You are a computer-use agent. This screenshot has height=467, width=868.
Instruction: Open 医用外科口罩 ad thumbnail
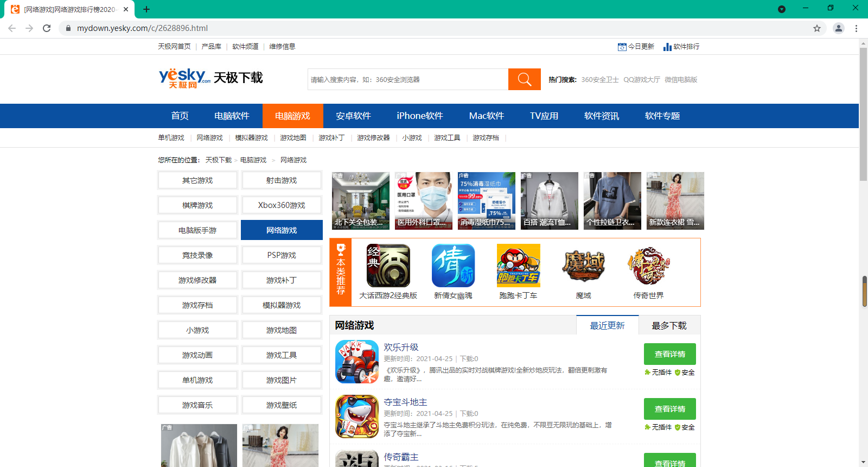coord(424,201)
